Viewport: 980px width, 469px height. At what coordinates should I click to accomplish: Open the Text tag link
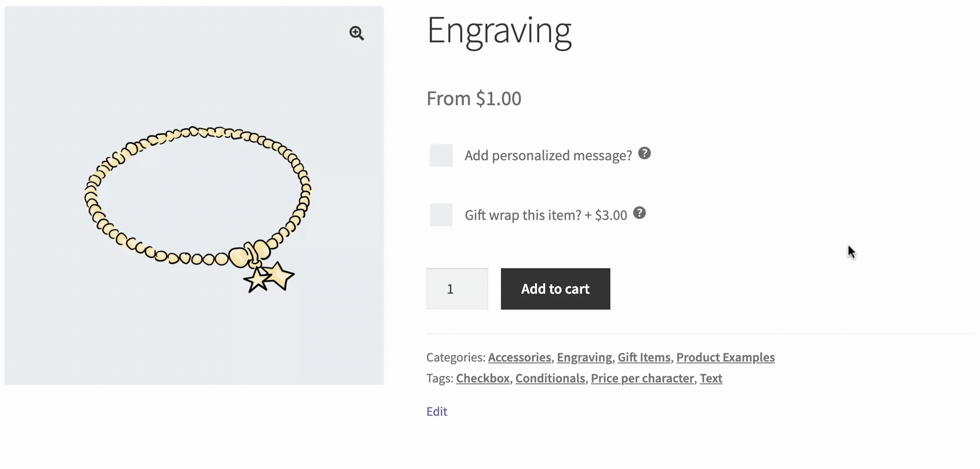tap(711, 378)
